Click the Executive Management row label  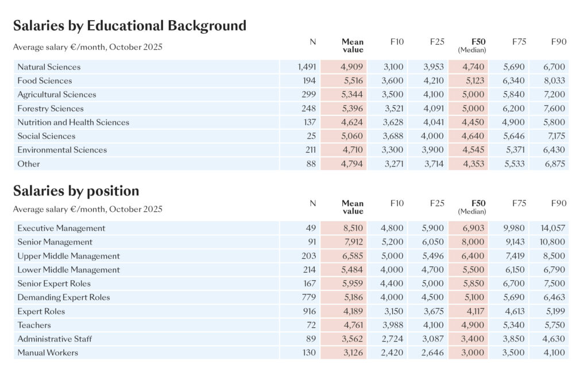pyautogui.click(x=61, y=228)
